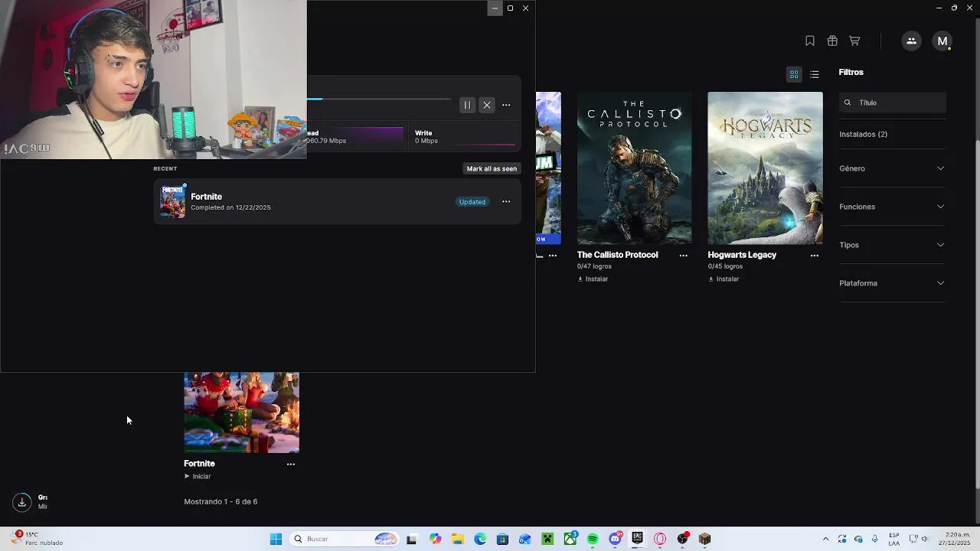The height and width of the screenshot is (551, 980).
Task: Switch library to grid view
Action: (794, 74)
